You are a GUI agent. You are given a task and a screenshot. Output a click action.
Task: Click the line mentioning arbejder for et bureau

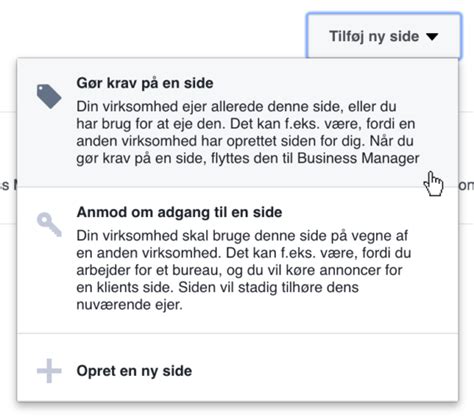(x=239, y=270)
